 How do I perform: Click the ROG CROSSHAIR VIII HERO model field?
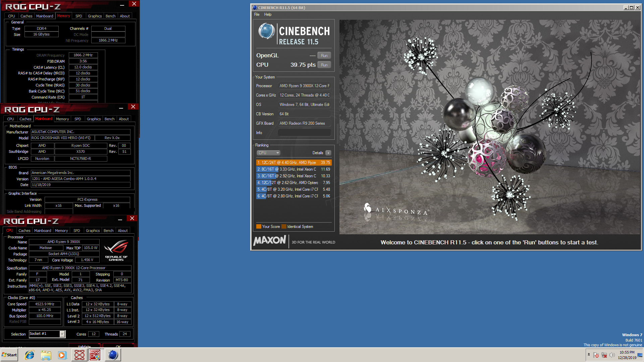62,138
